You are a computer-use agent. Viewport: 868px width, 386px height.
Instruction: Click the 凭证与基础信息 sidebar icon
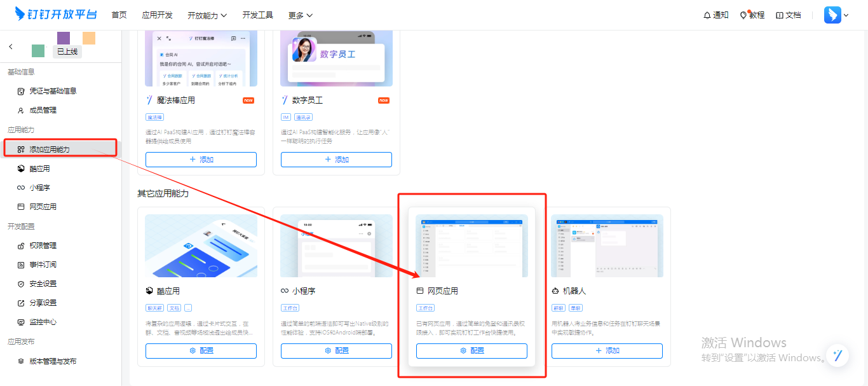(21, 91)
